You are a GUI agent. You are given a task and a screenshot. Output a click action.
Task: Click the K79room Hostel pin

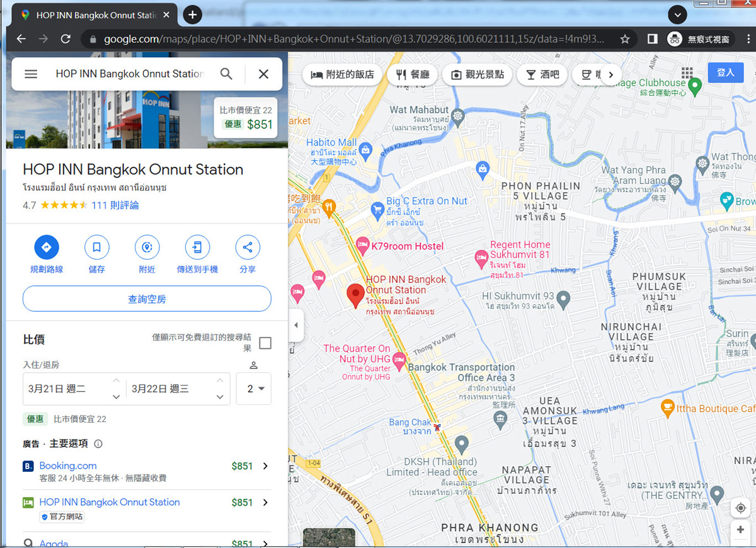pos(362,246)
